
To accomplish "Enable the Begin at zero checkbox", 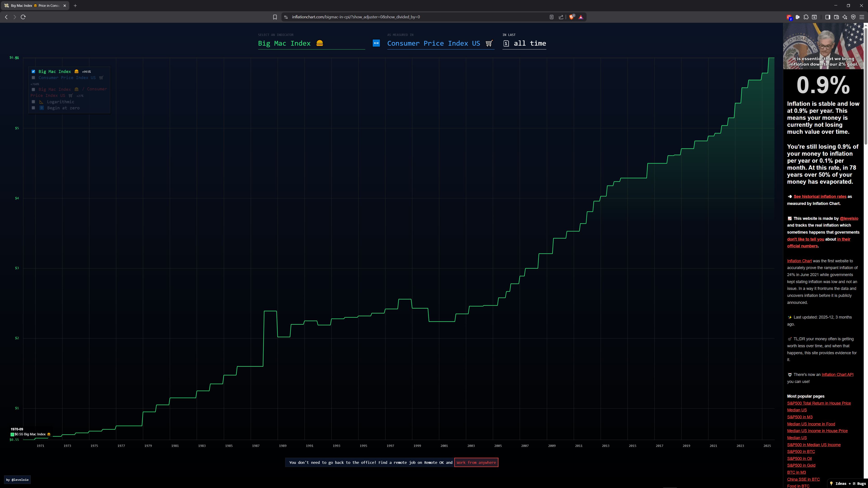I will click(33, 108).
